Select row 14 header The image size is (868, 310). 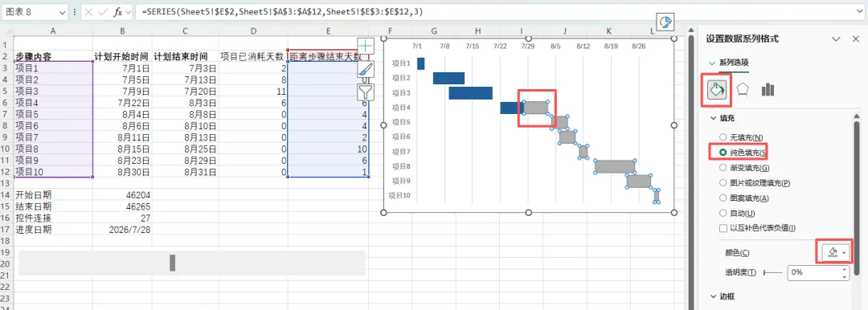tap(6, 194)
